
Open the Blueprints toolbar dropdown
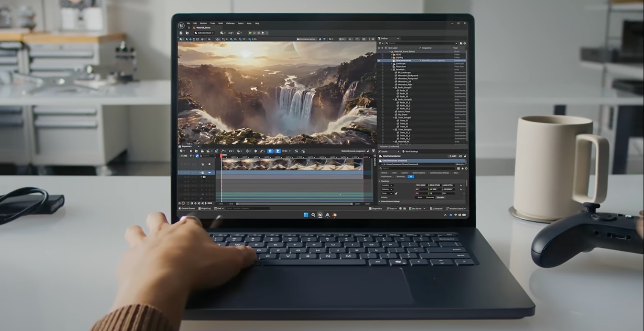click(231, 33)
